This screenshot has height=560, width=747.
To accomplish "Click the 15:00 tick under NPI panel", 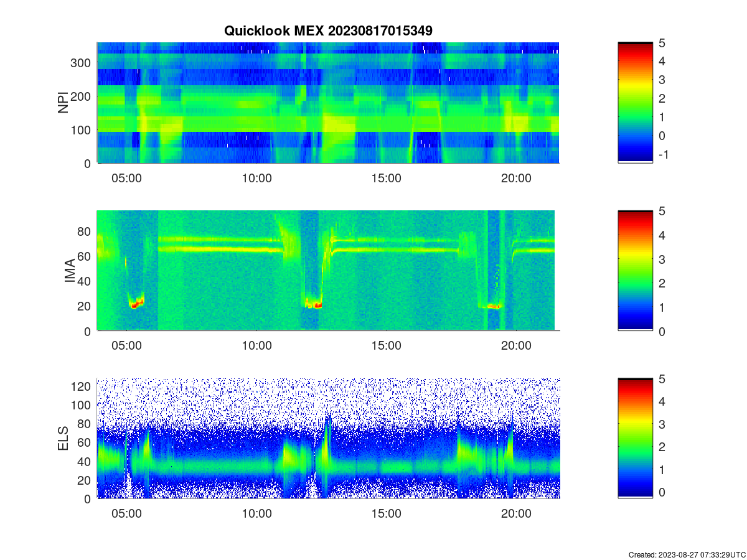I will point(386,178).
